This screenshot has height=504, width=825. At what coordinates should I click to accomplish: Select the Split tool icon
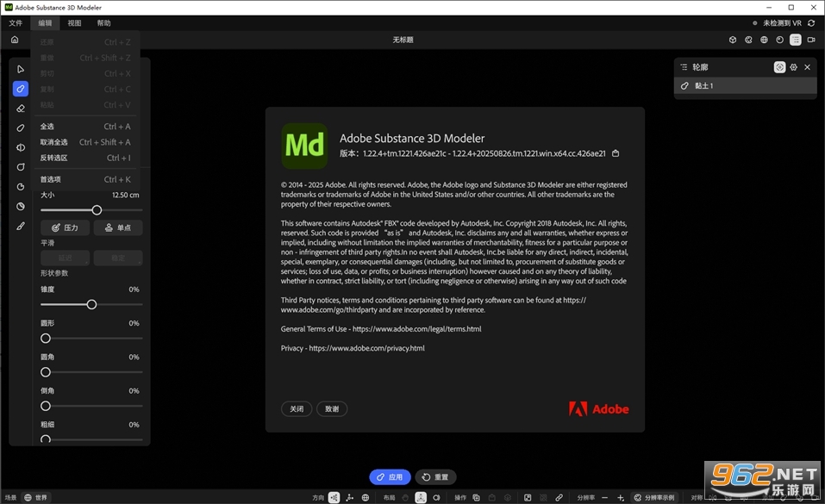21,148
